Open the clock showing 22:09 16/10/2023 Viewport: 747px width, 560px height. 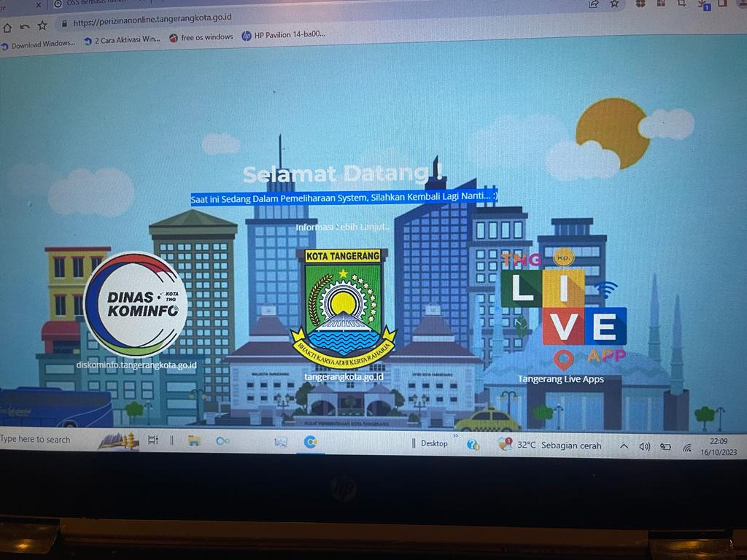click(x=719, y=447)
